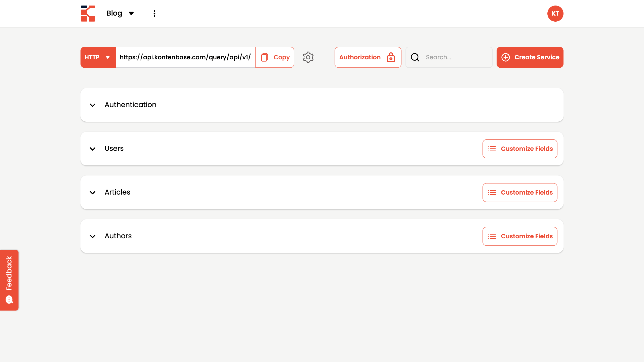The height and width of the screenshot is (362, 644).
Task: Click the lock icon in Authorization
Action: point(391,57)
